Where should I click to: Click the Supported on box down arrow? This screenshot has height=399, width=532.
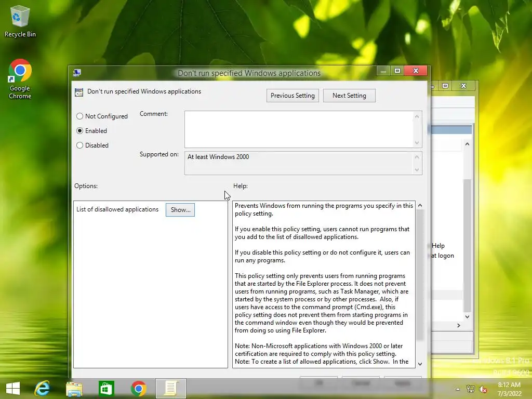tap(417, 170)
